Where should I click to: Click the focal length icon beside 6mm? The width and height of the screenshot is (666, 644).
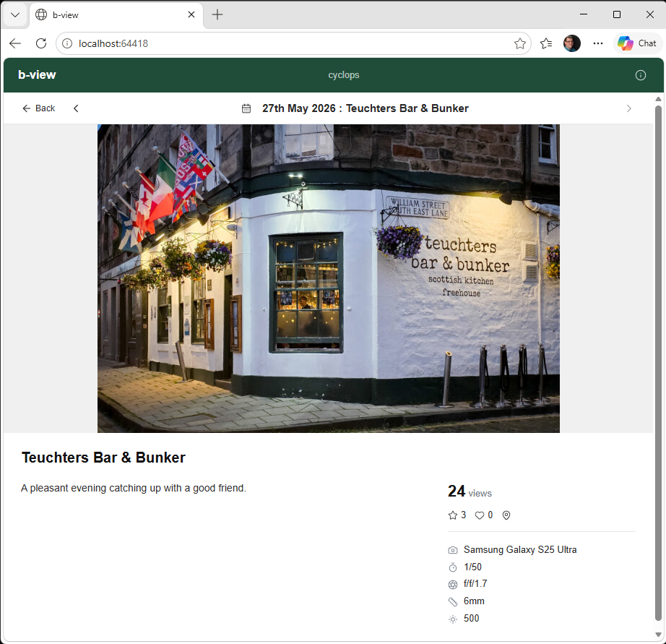pos(453,601)
